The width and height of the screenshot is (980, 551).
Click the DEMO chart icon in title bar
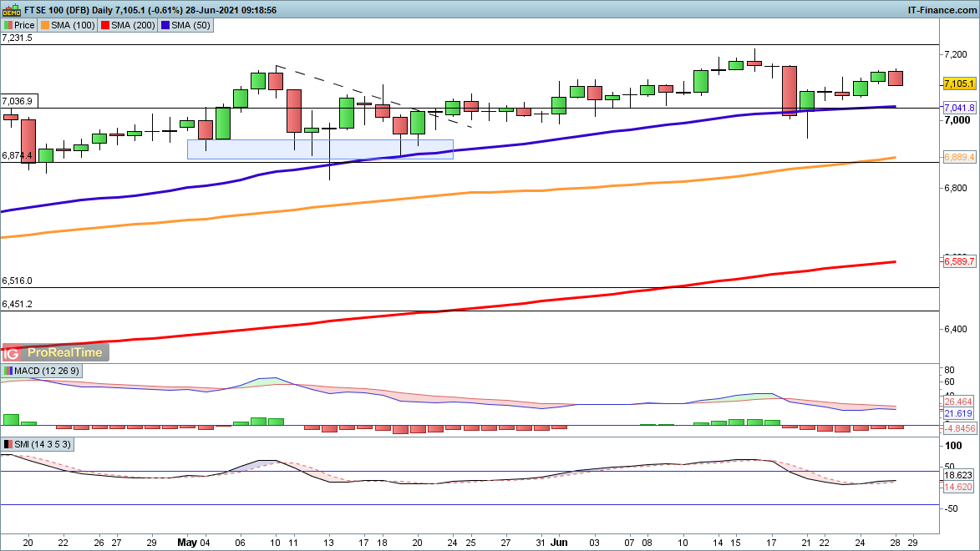click(10, 10)
